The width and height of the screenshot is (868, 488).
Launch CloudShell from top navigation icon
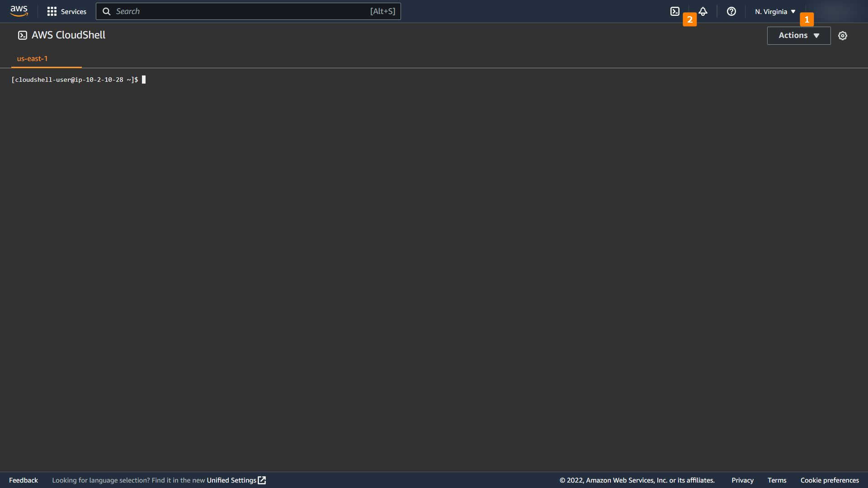point(675,11)
